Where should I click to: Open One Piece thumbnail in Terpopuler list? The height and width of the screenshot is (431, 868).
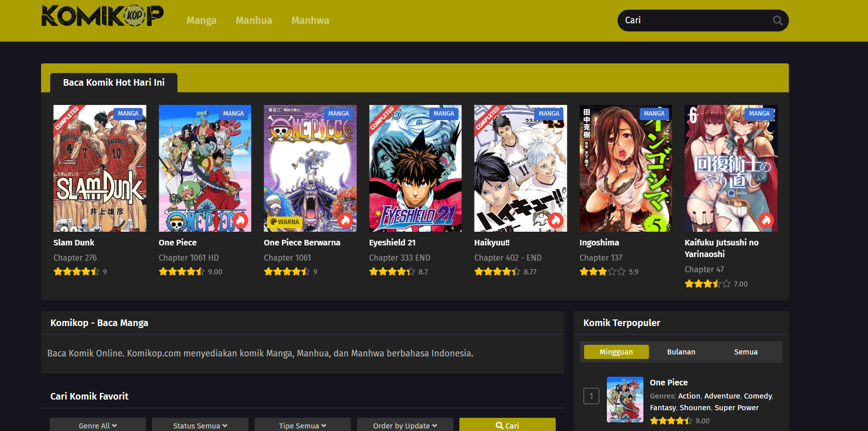pyautogui.click(x=625, y=400)
